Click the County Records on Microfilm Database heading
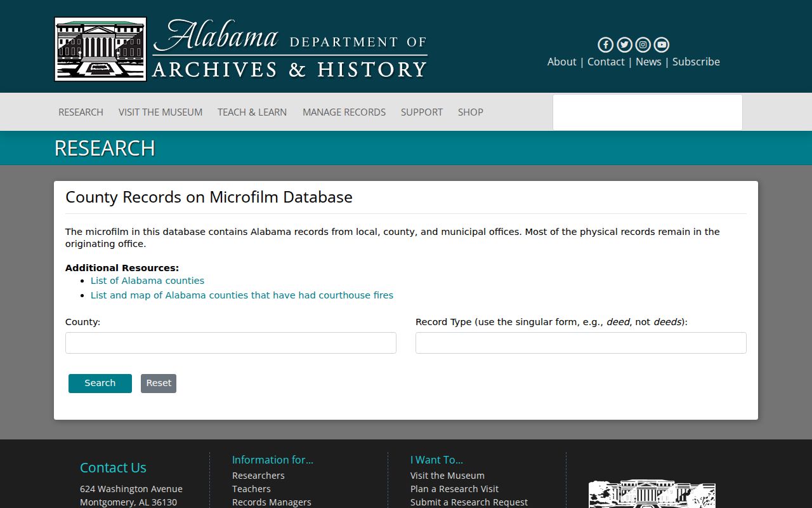This screenshot has height=508, width=812. 209,197
